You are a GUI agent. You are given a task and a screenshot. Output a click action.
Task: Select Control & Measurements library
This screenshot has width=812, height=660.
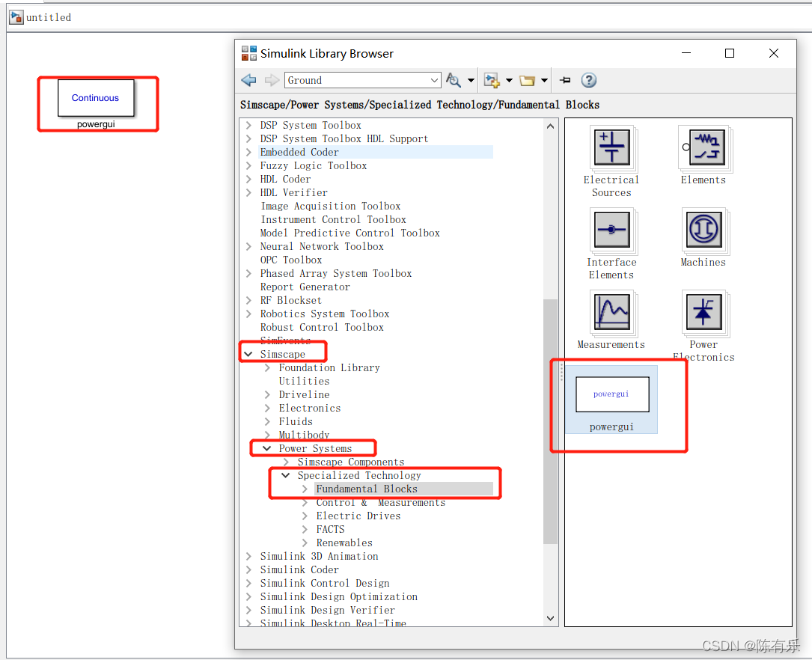381,502
